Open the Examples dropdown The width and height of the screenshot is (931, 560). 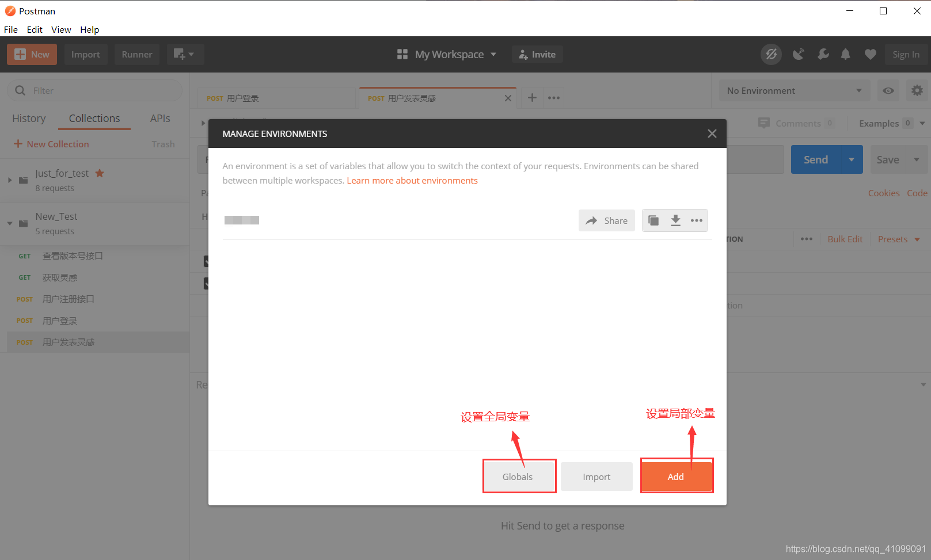point(891,123)
